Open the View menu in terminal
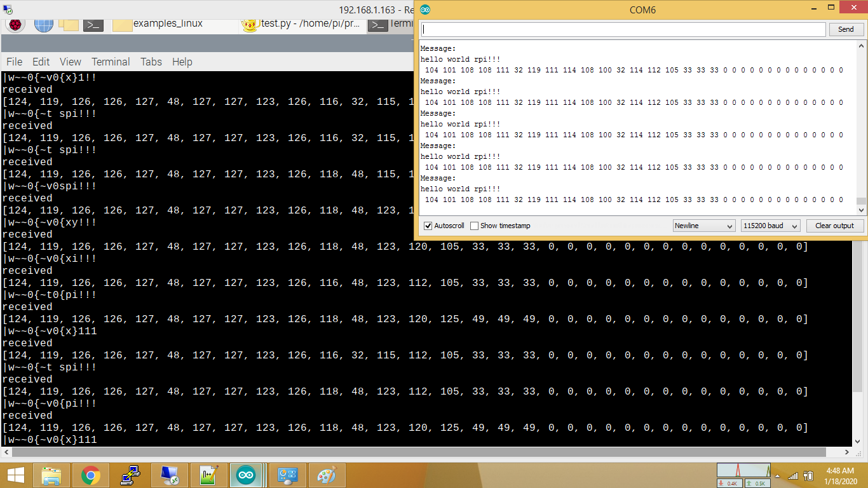The image size is (868, 488). coord(71,62)
